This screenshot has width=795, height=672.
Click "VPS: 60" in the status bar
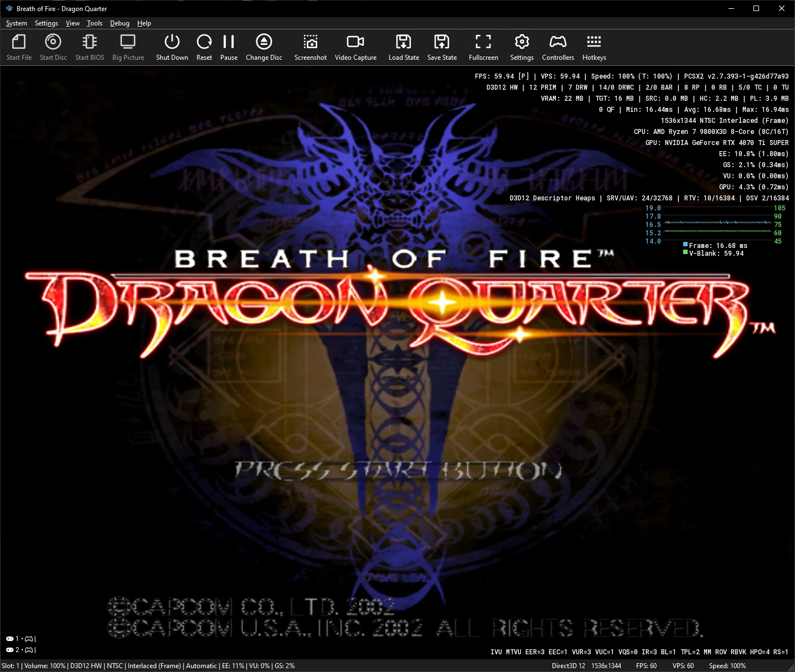click(683, 666)
